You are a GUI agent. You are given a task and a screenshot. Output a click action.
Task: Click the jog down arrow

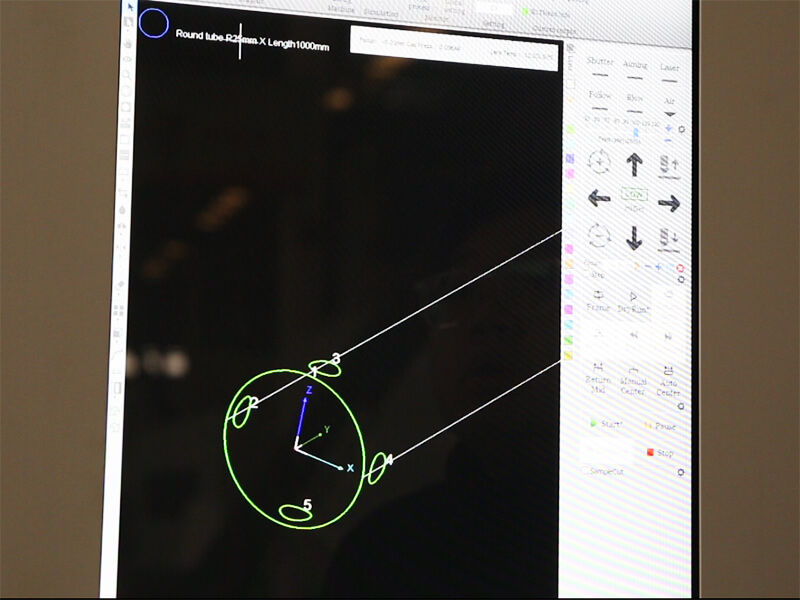coord(634,238)
